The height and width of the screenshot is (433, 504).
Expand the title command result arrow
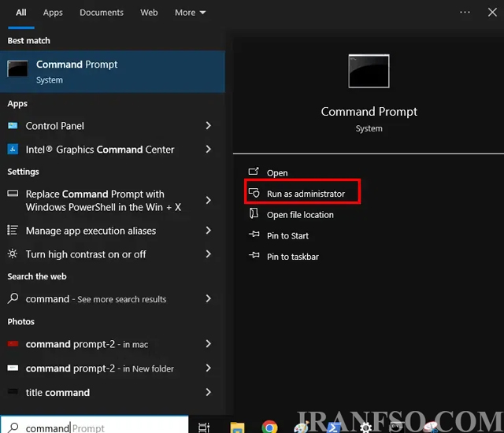tap(208, 392)
